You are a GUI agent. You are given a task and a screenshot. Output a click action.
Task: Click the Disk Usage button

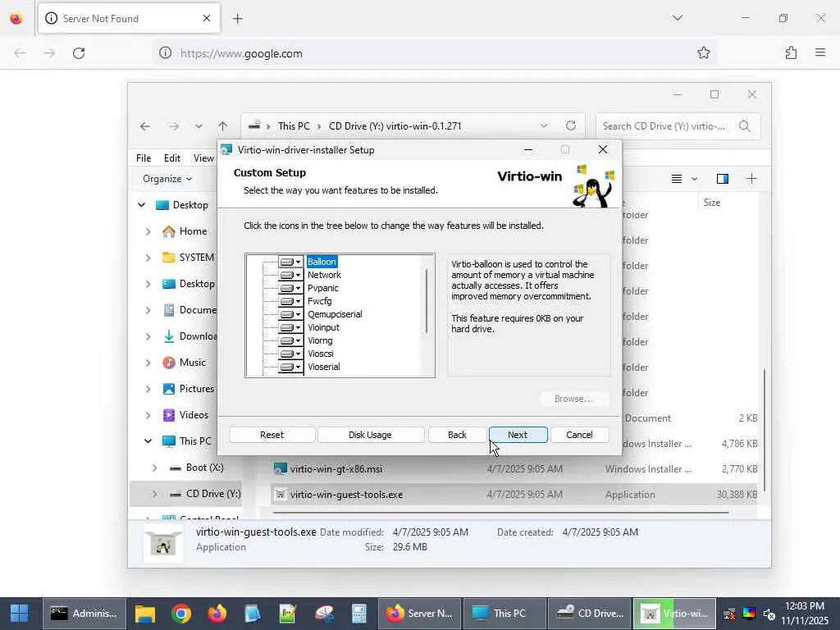click(x=370, y=435)
